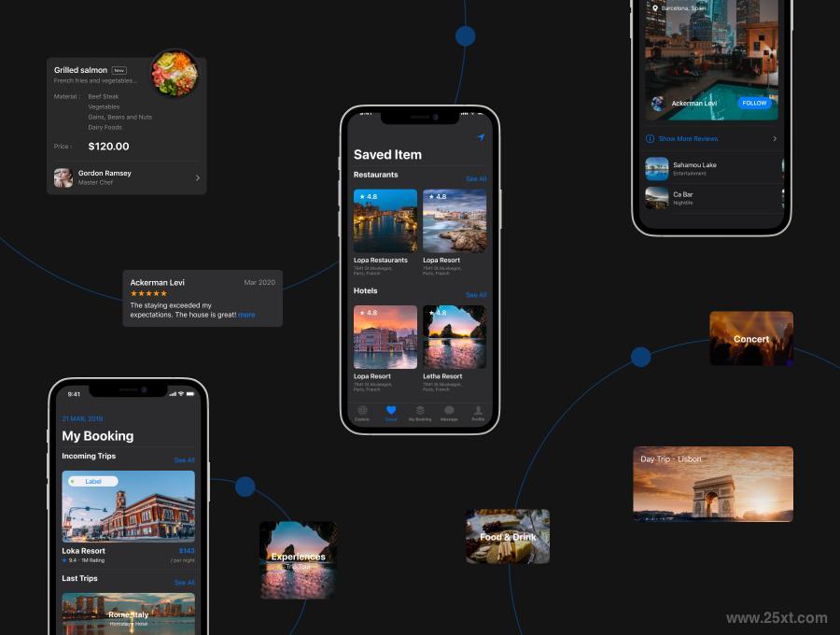This screenshot has width=840, height=635.
Task: Open Ackerman Levi's avatar beside the FOLLOW button
Action: coord(658,103)
